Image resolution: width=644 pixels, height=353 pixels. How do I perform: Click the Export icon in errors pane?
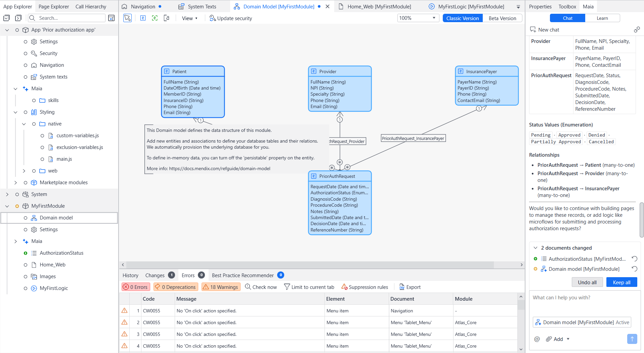[x=402, y=287]
